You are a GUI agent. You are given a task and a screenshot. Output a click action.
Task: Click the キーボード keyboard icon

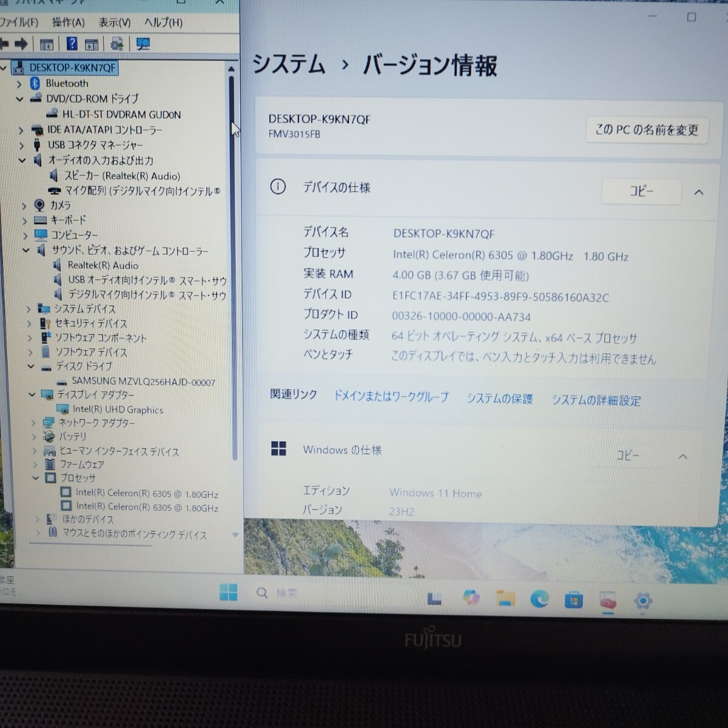pyautogui.click(x=40, y=220)
